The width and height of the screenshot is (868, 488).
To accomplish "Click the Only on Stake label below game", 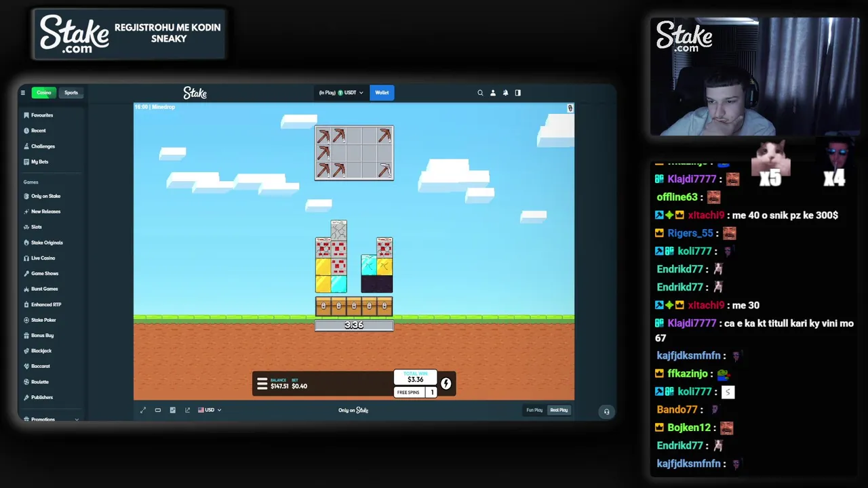I will [353, 410].
